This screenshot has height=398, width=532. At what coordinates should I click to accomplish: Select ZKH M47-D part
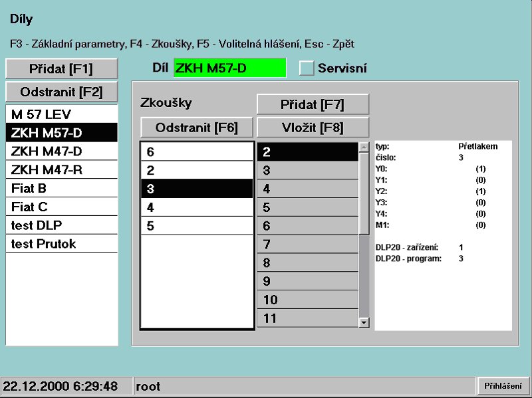click(61, 151)
